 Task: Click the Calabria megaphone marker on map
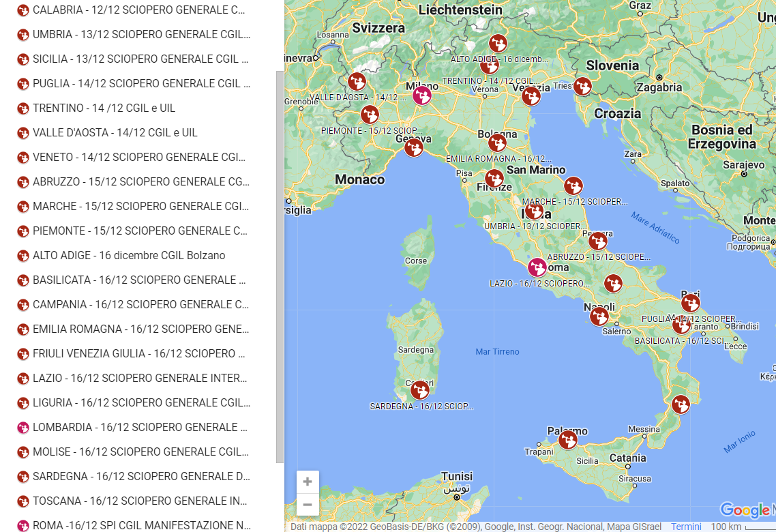coord(681,405)
